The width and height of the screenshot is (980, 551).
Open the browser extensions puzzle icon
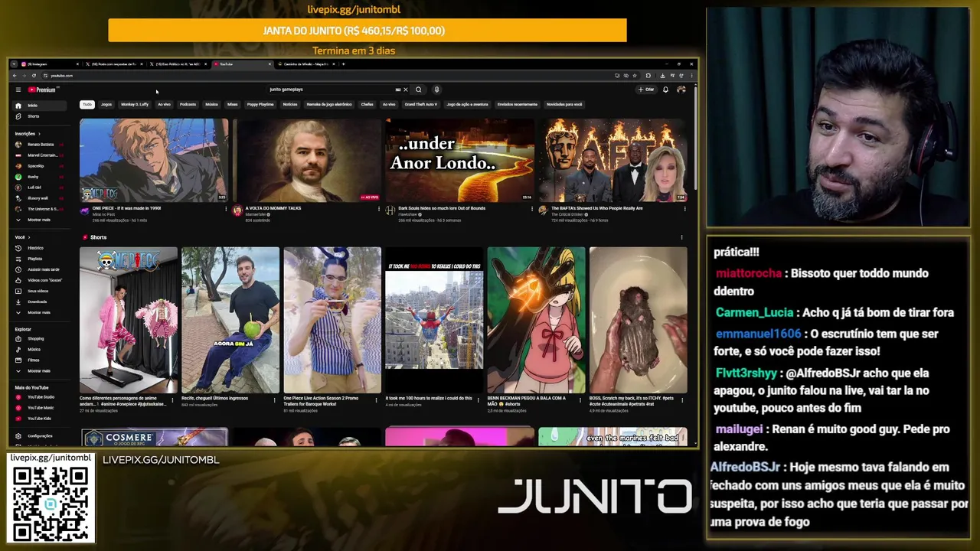pyautogui.click(x=648, y=76)
